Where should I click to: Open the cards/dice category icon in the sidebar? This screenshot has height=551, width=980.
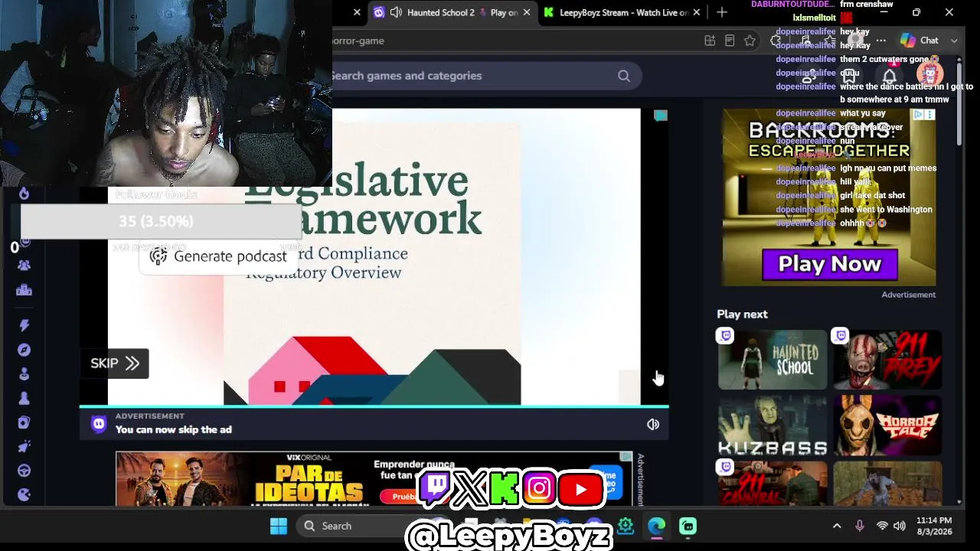(24, 422)
